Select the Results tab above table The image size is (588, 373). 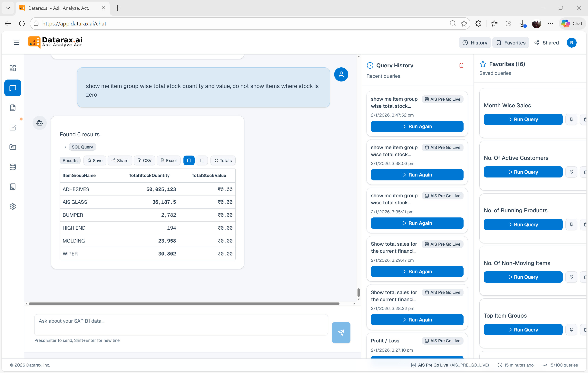[x=70, y=160]
